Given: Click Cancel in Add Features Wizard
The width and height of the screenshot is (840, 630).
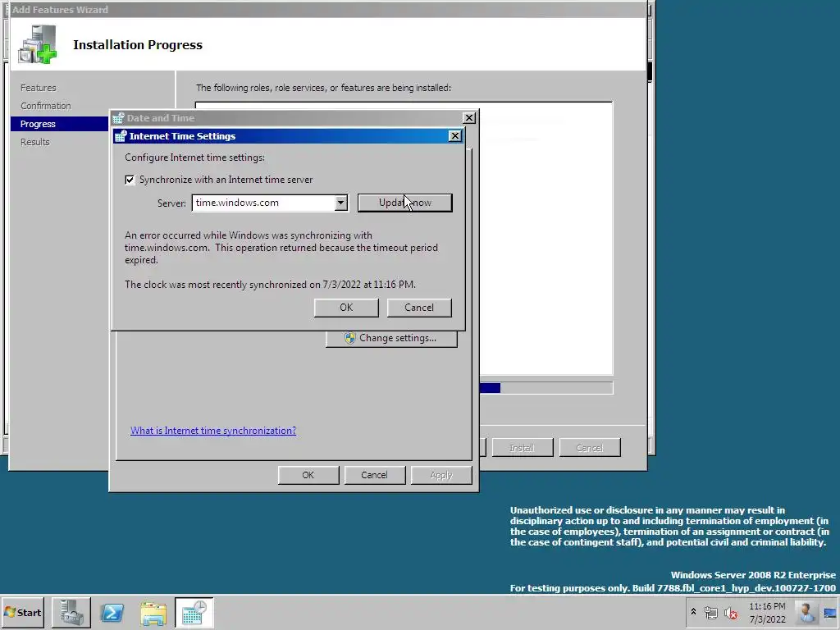Looking at the screenshot, I should coord(590,448).
